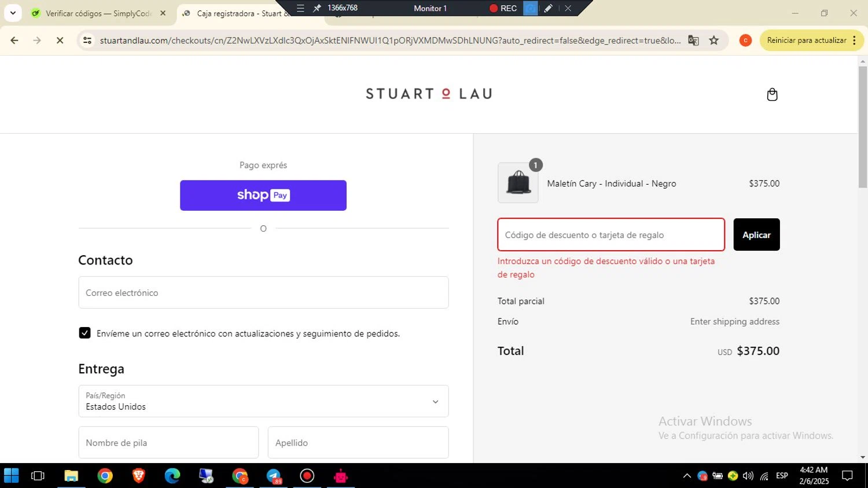The width and height of the screenshot is (868, 488).
Task: Focus the discount code or gift card field
Action: 611,234
